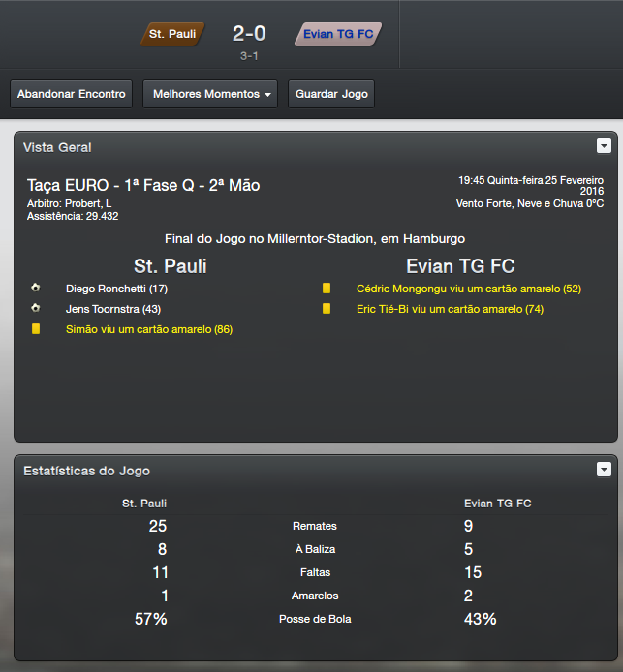The width and height of the screenshot is (623, 672).
Task: Click the Evian TG FC heading in Vista Geral
Action: pyautogui.click(x=460, y=265)
